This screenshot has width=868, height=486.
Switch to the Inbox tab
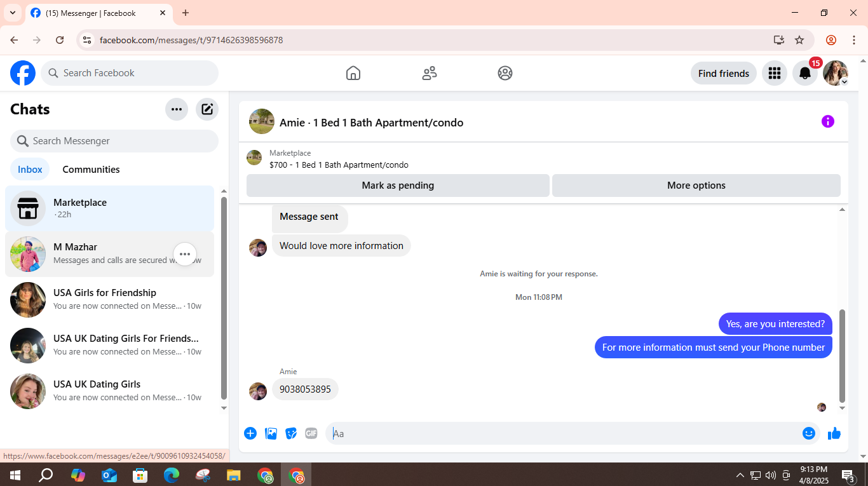point(30,170)
